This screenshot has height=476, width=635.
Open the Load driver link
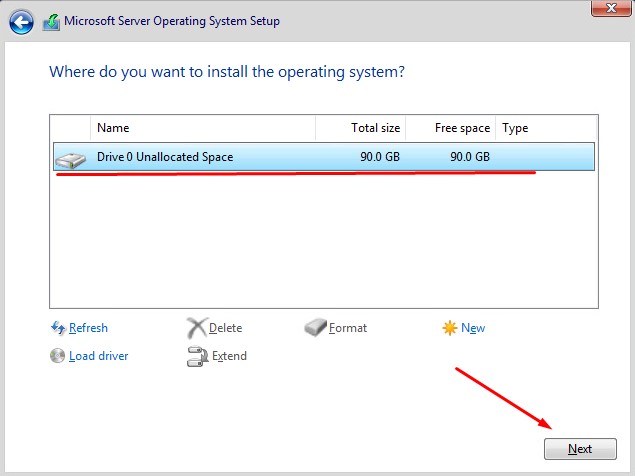98,356
